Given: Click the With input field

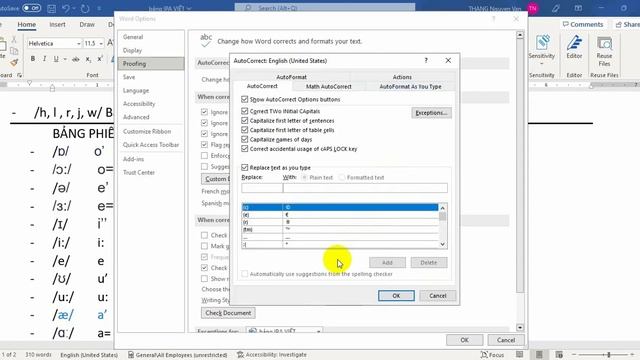Looking at the screenshot, I should 365,188.
